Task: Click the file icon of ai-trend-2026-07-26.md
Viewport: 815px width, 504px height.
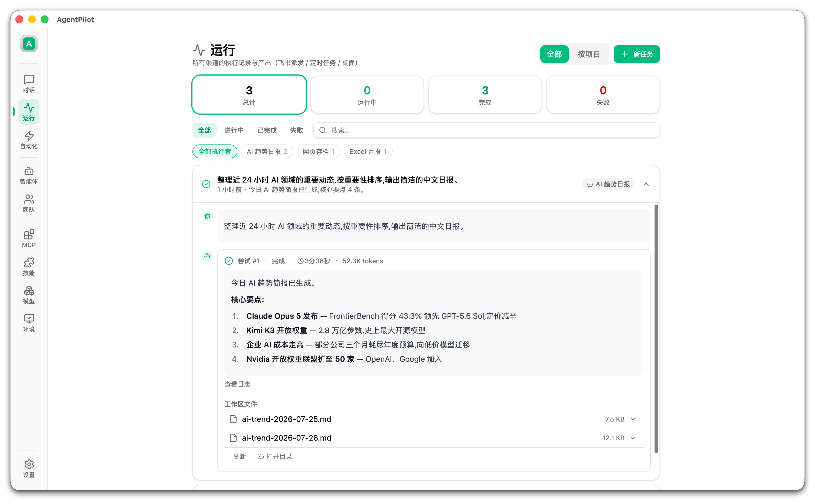Action: pyautogui.click(x=233, y=438)
